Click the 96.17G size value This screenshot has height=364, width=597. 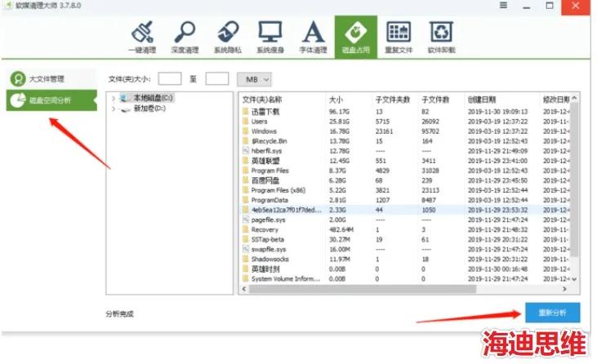click(x=339, y=112)
